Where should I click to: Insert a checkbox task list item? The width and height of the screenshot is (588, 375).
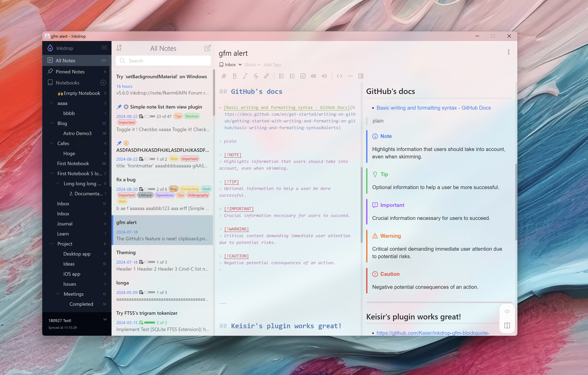(303, 76)
